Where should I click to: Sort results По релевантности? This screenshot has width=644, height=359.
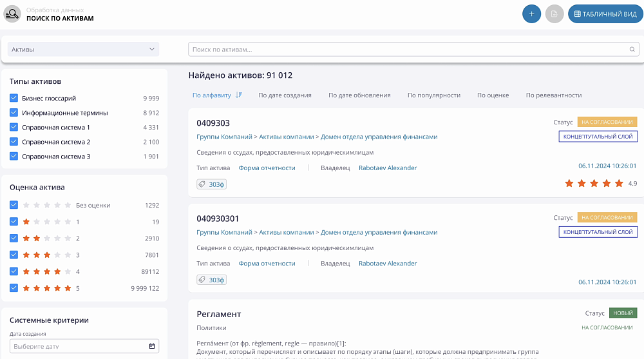(x=554, y=95)
